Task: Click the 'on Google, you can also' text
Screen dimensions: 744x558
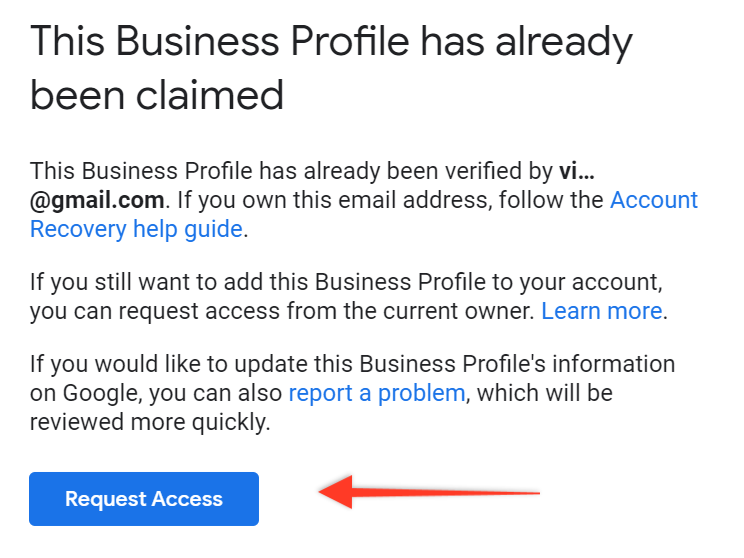Action: point(156,393)
